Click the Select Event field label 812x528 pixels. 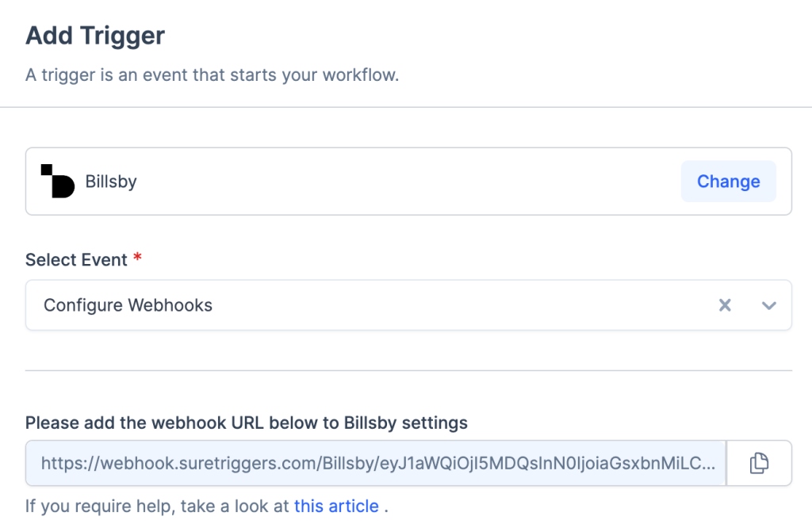76,260
